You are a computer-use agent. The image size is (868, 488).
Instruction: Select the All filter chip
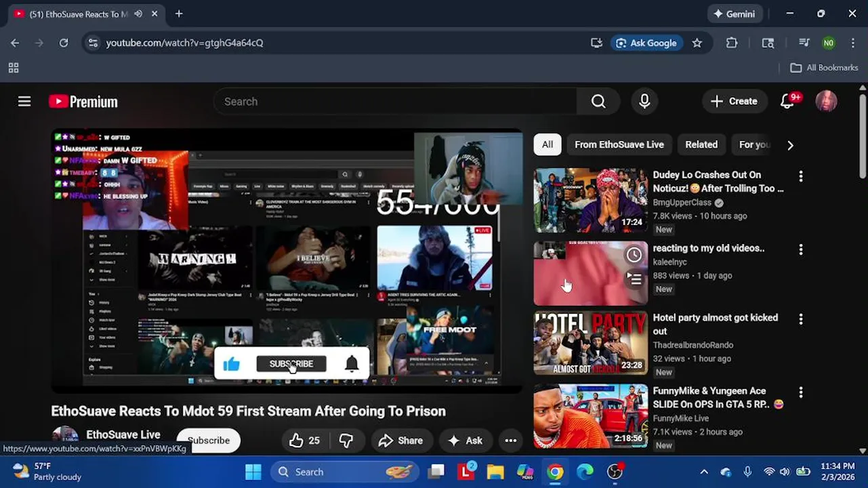coord(547,144)
